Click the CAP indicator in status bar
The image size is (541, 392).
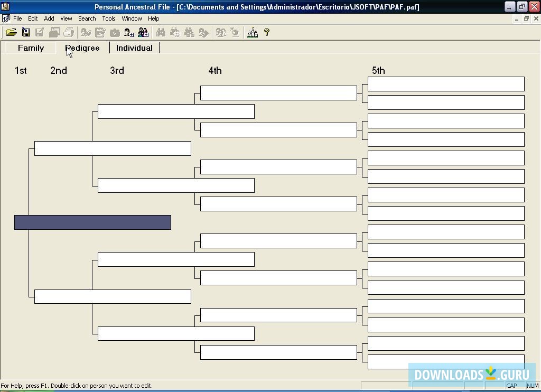point(511,386)
